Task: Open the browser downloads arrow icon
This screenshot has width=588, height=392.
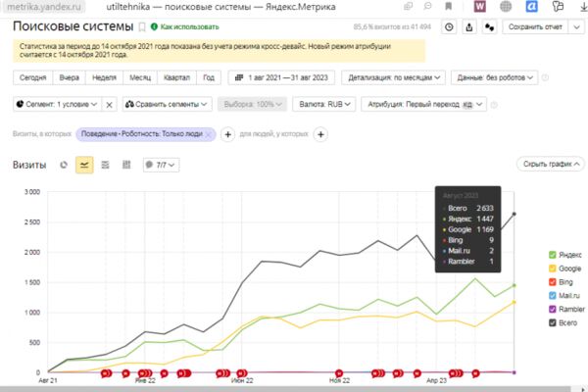Action: 584,7
